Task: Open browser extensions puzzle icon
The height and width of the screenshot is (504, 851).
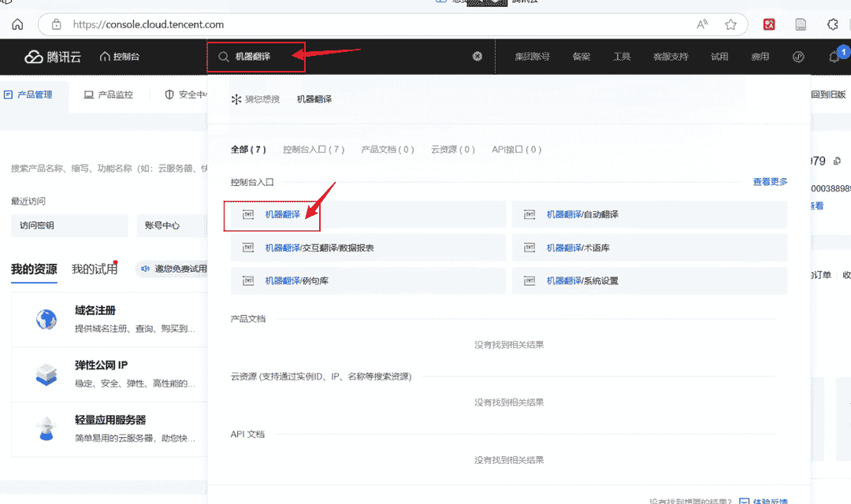Action: (833, 24)
